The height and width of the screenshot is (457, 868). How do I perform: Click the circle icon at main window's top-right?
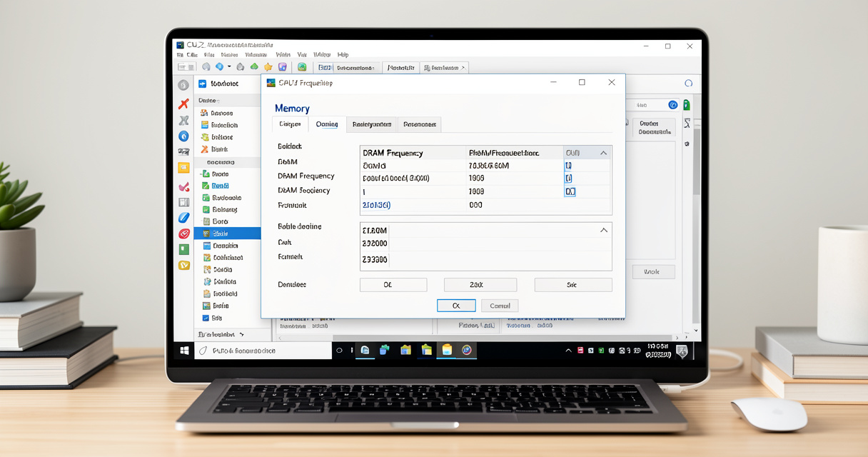689,83
